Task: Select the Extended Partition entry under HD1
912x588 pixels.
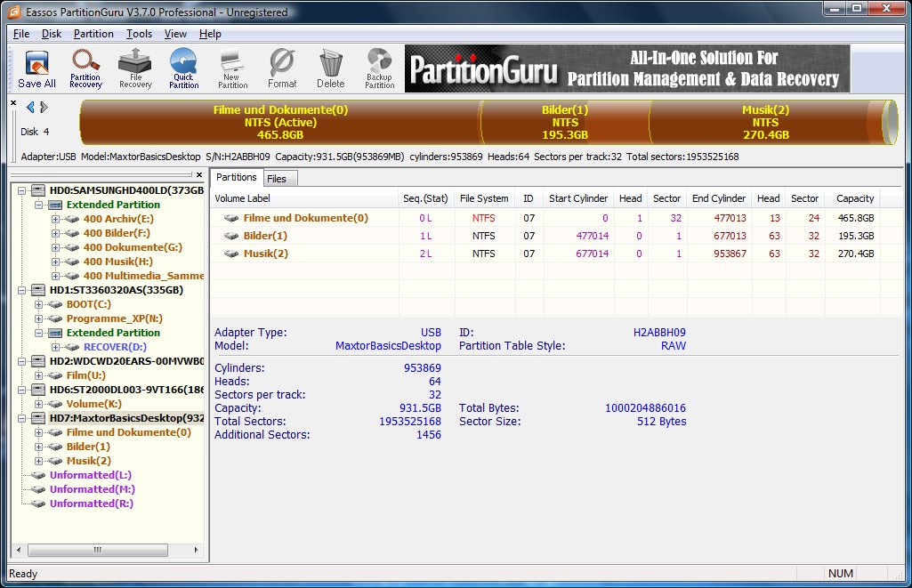Action: coord(113,333)
